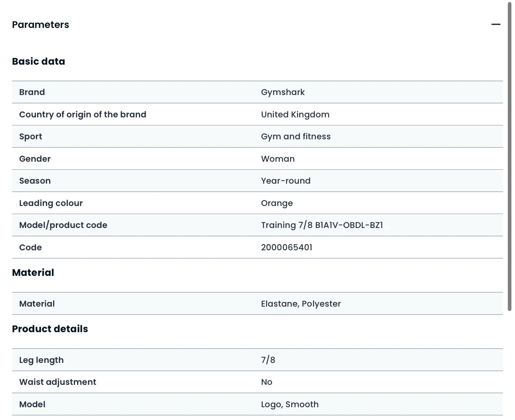Select the Elastane, Polyester value
The height and width of the screenshot is (420, 515).
(x=301, y=304)
